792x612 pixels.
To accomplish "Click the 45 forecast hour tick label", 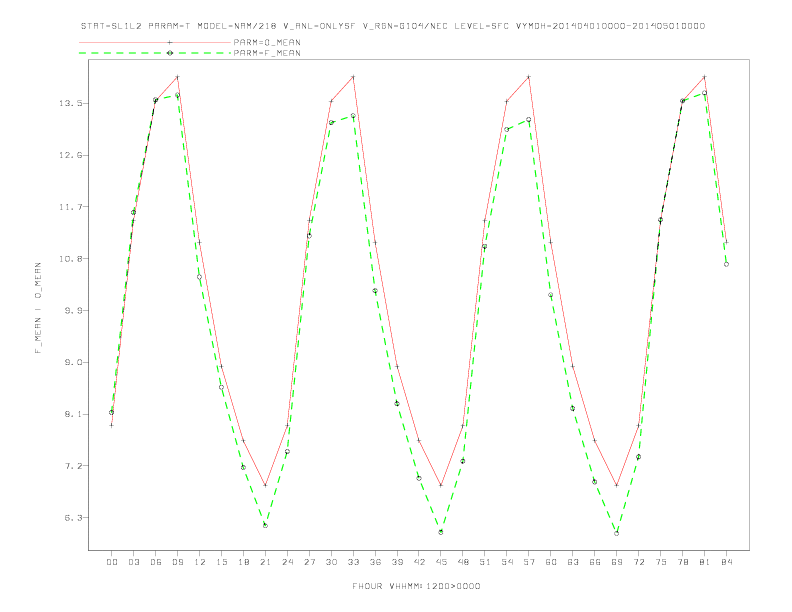I will tap(441, 562).
